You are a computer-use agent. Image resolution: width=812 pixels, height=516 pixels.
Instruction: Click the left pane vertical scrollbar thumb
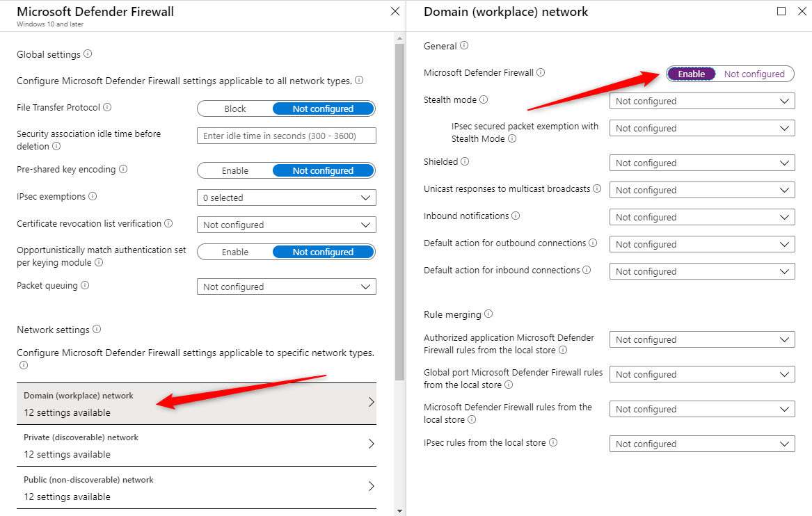point(399,212)
